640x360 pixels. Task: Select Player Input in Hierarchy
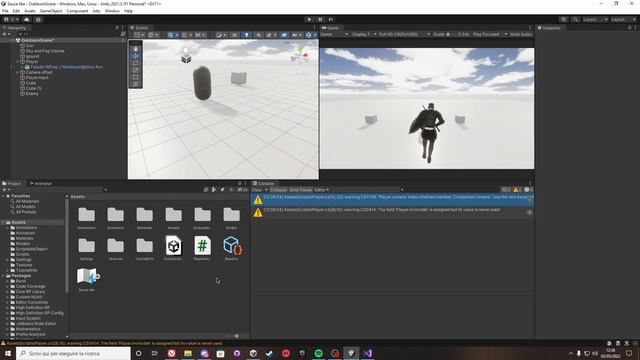pos(37,78)
